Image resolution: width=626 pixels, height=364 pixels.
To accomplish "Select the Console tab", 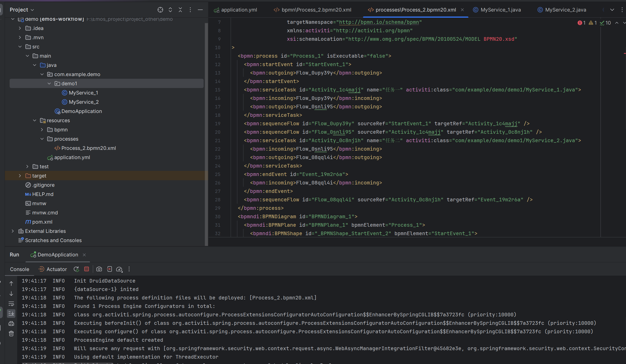I will coord(19,269).
